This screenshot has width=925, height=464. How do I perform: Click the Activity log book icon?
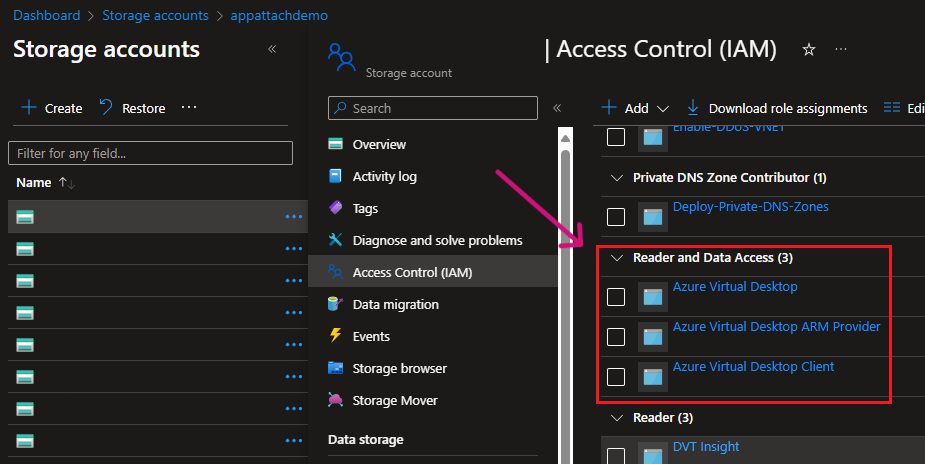coord(335,176)
